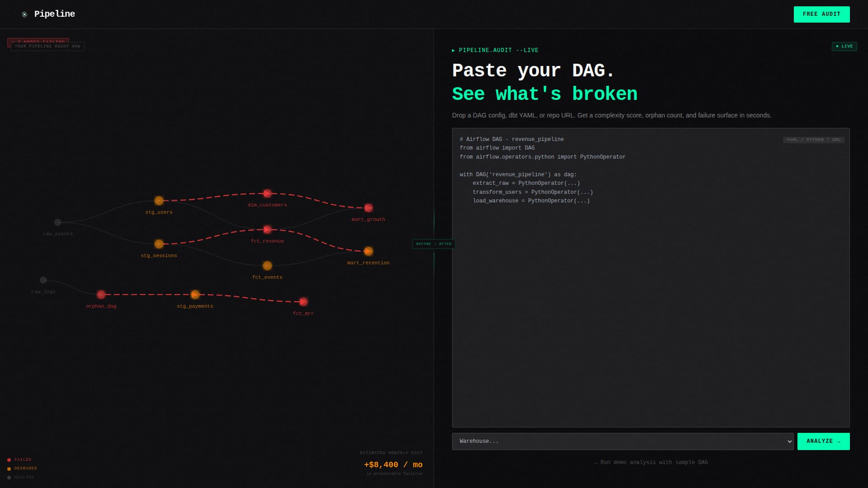Click the with DAG('revenue_pipeline') code line
This screenshot has width=868, height=488.
tap(518, 175)
